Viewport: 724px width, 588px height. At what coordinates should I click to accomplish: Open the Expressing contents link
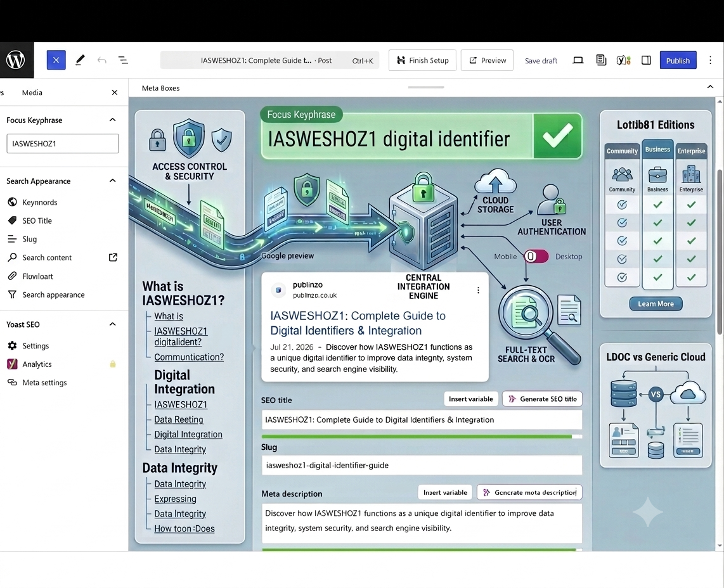pos(175,499)
